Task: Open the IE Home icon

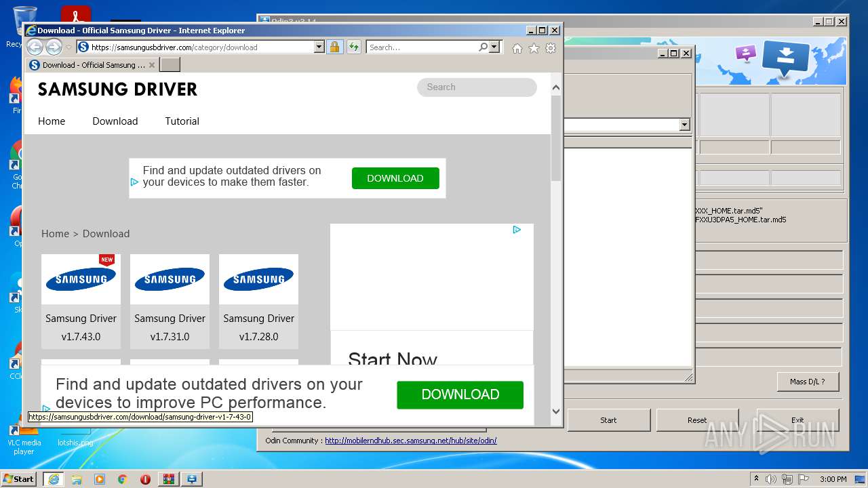Action: [x=517, y=47]
